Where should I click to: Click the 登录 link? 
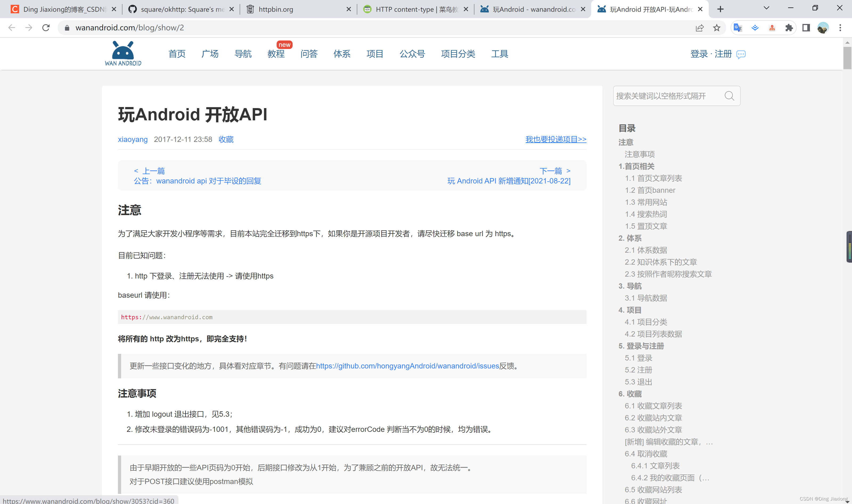(699, 54)
